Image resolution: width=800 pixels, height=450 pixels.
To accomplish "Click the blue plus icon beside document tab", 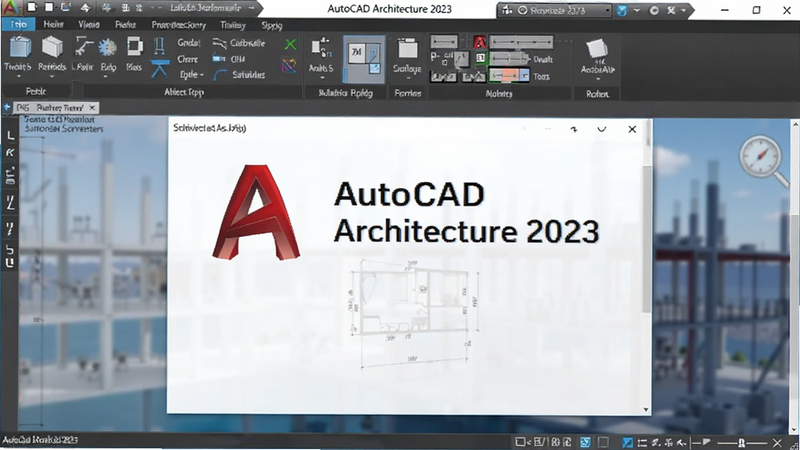I will [7, 107].
